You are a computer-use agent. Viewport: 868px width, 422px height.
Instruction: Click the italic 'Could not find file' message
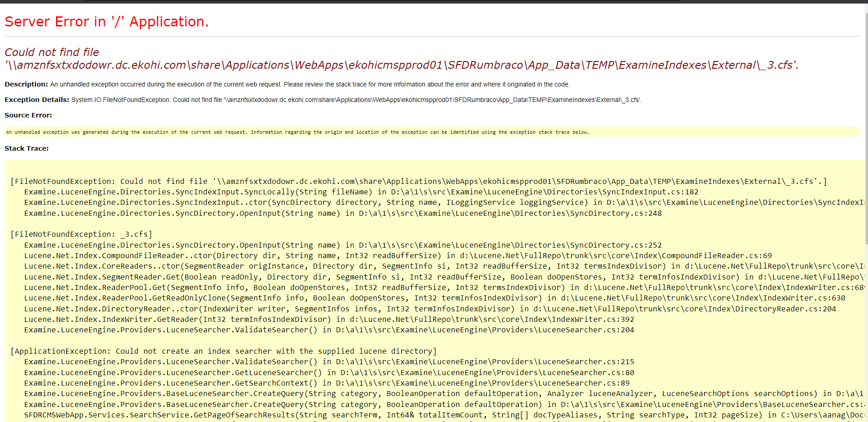(51, 52)
